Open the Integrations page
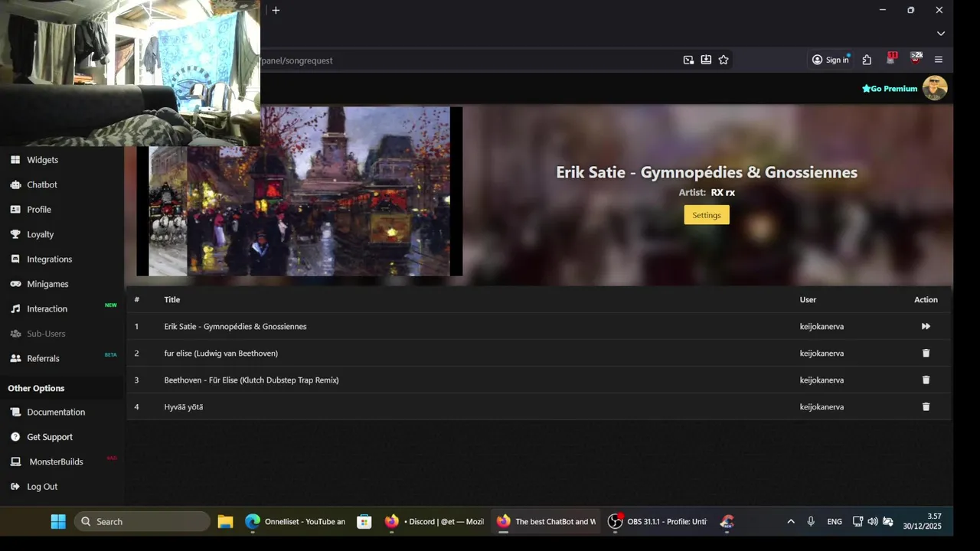Screen dimensions: 980x551 (x=50, y=259)
